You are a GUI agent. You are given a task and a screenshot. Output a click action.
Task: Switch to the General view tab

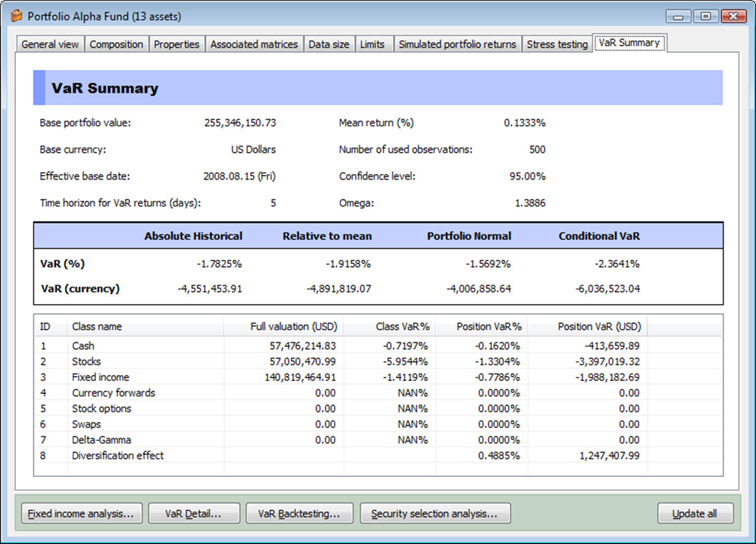coord(50,44)
